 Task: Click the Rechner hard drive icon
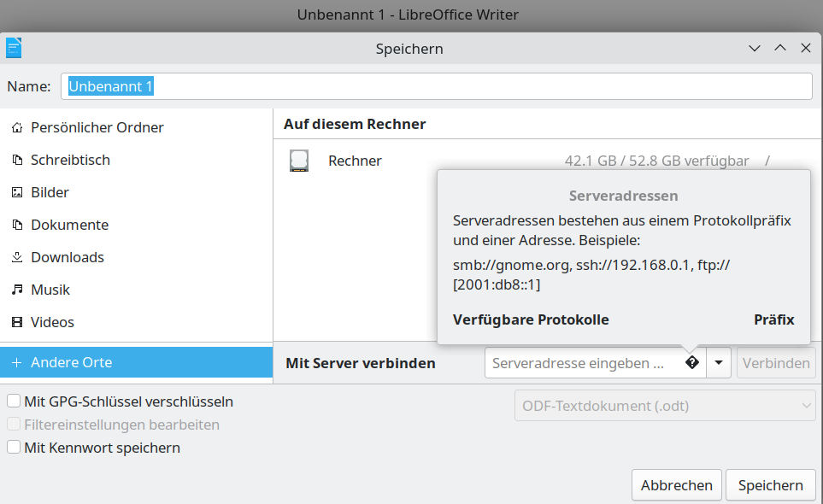click(299, 161)
